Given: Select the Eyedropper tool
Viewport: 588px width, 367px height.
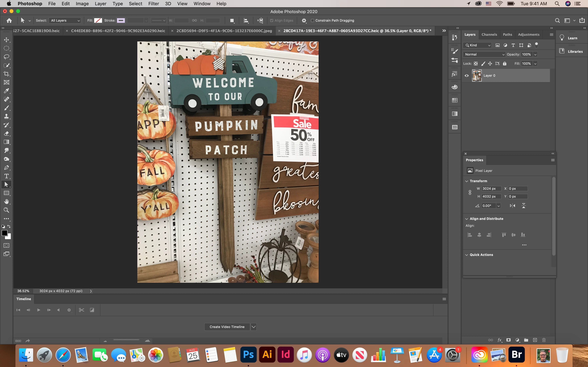Looking at the screenshot, I should 6,91.
